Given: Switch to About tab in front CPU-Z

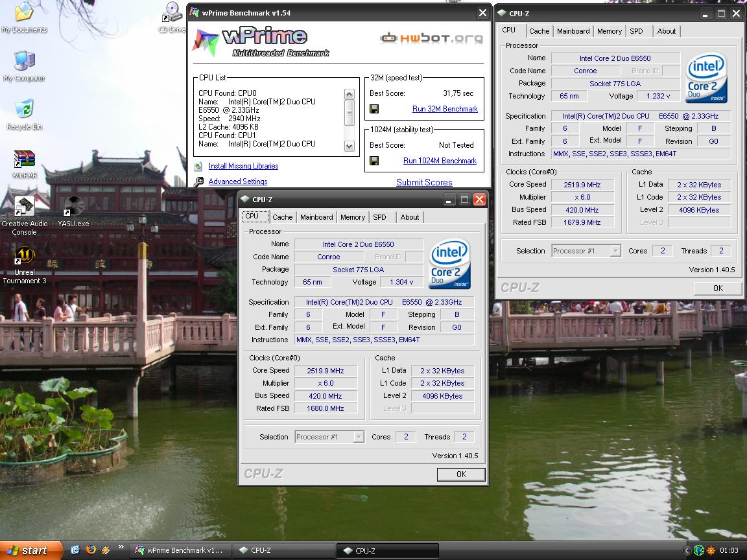Looking at the screenshot, I should tap(410, 217).
